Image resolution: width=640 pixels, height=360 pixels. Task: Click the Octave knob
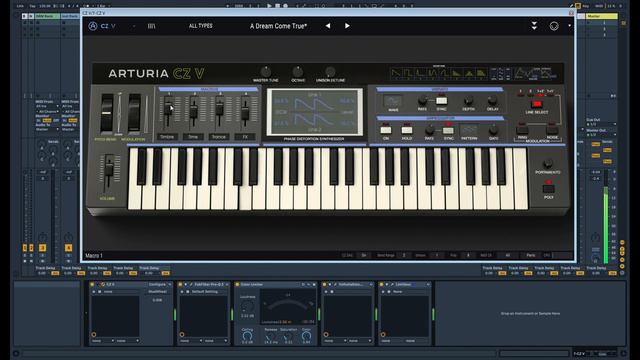[298, 72]
